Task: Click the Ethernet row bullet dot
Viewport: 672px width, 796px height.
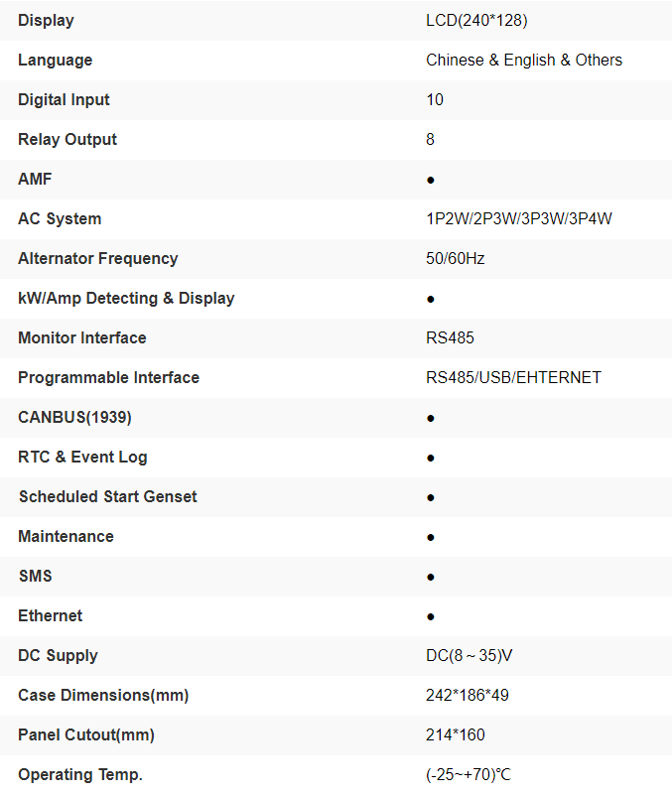Action: click(431, 616)
